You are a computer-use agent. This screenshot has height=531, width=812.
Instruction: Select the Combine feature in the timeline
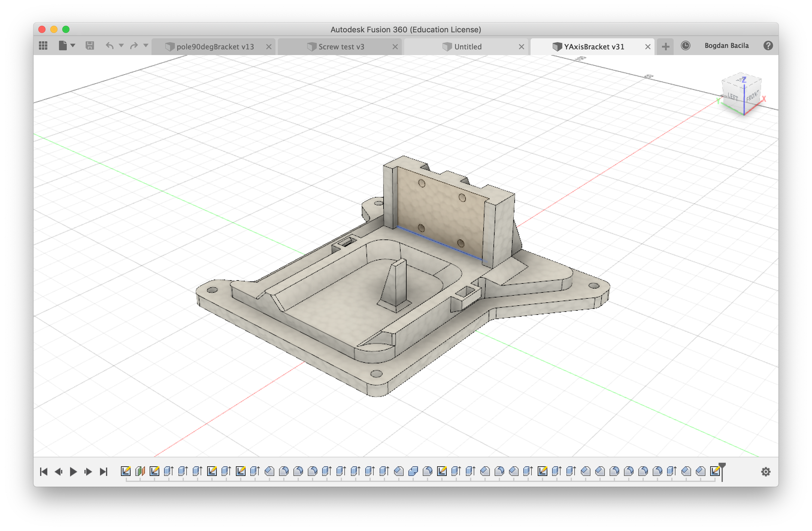point(413,471)
